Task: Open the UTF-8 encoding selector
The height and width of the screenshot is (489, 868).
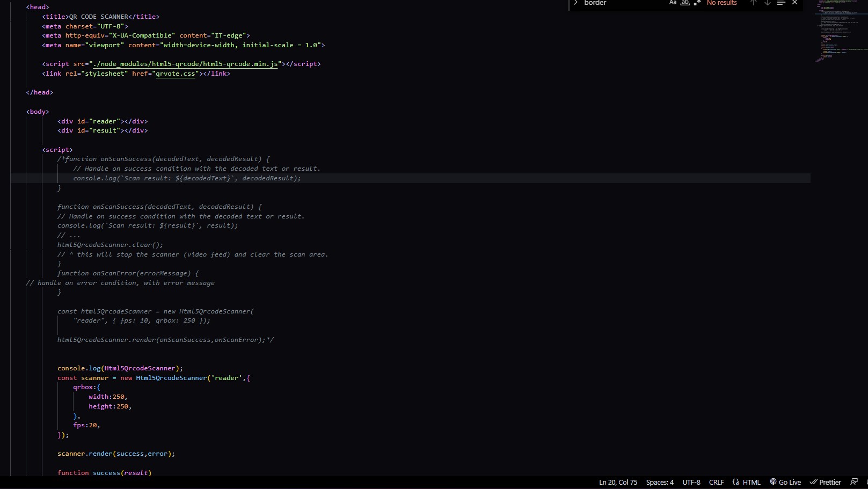Action: click(x=691, y=481)
